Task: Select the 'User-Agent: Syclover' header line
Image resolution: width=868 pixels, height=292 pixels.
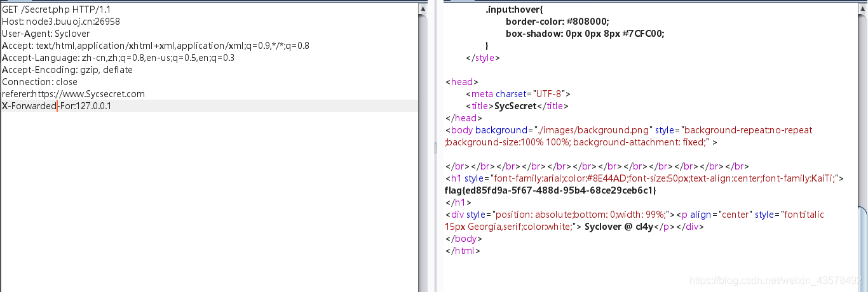Action: 46,34
